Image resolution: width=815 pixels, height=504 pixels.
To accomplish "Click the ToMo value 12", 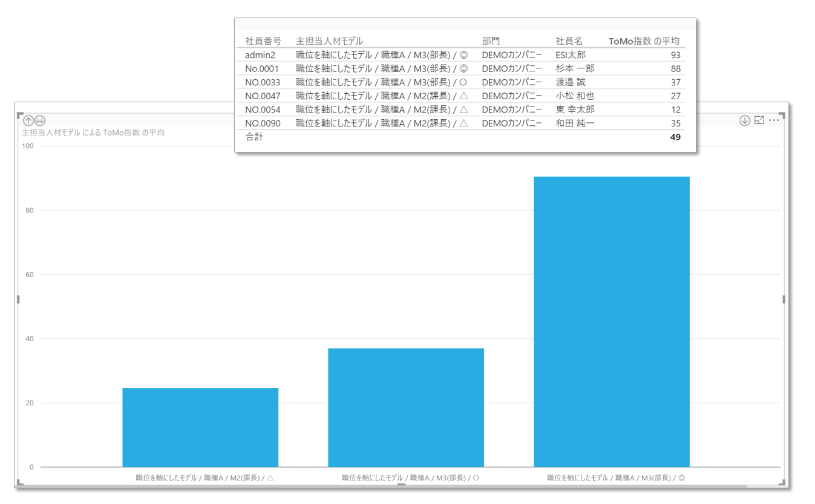I will (675, 110).
